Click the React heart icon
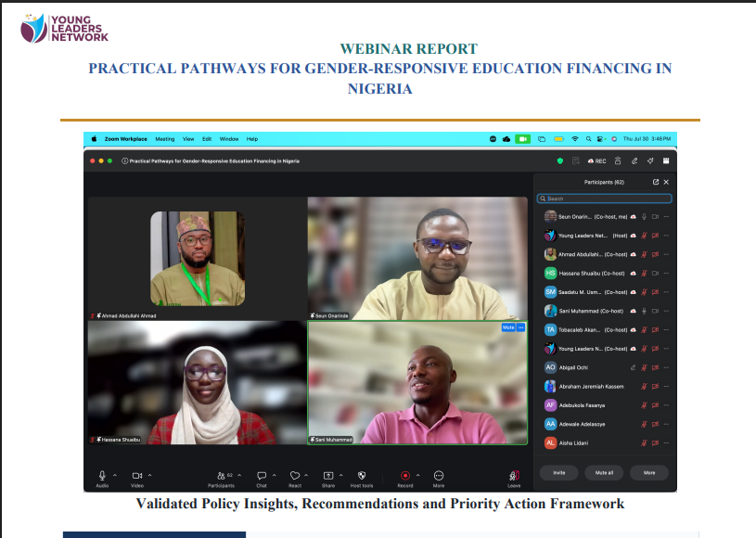 [x=295, y=475]
